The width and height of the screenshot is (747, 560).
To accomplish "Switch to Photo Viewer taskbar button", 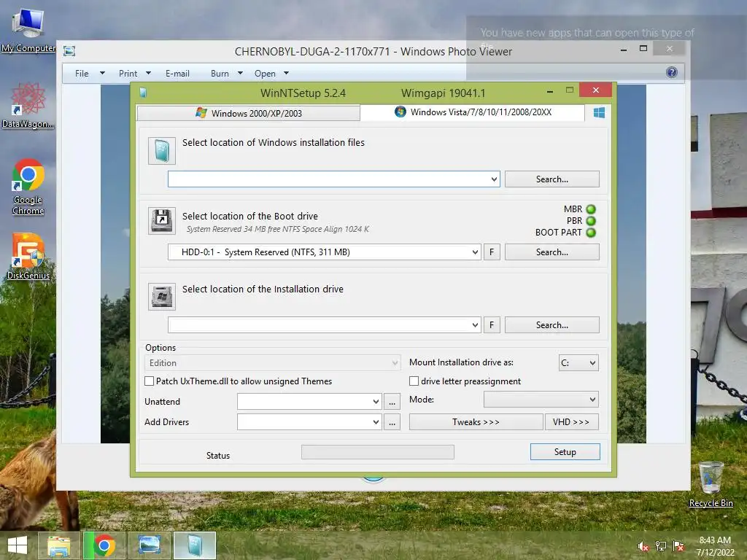I will pyautogui.click(x=149, y=545).
